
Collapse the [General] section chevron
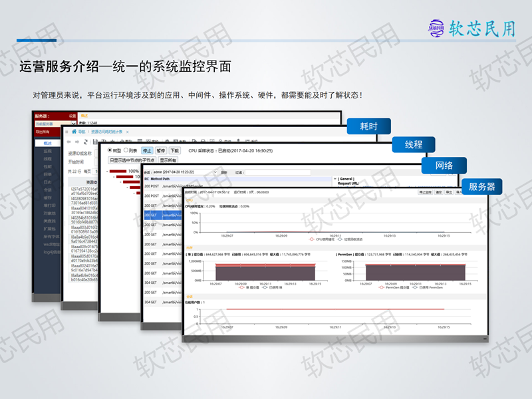point(335,178)
